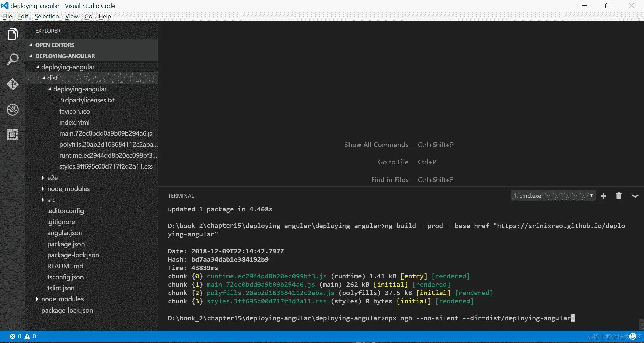Open the Debug view in activity bar
Viewport: 644px width, 343px height.
click(13, 110)
